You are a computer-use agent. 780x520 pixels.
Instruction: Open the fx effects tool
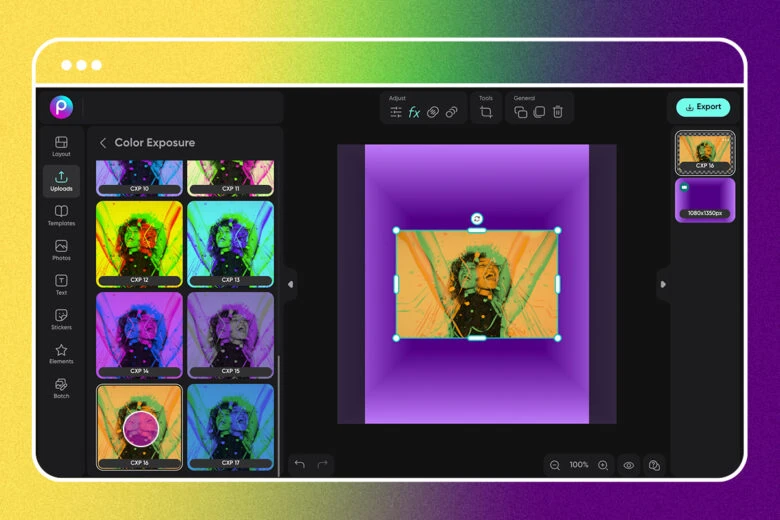414,112
